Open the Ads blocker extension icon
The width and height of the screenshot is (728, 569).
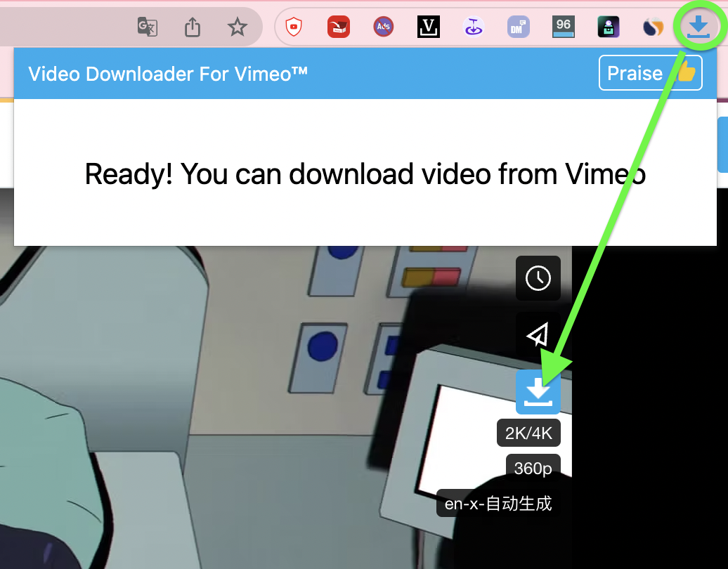[x=383, y=27]
